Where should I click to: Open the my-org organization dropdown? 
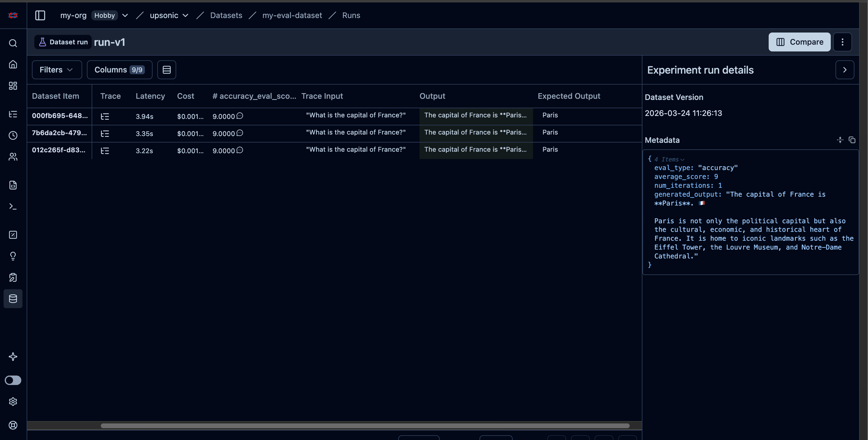coord(125,15)
